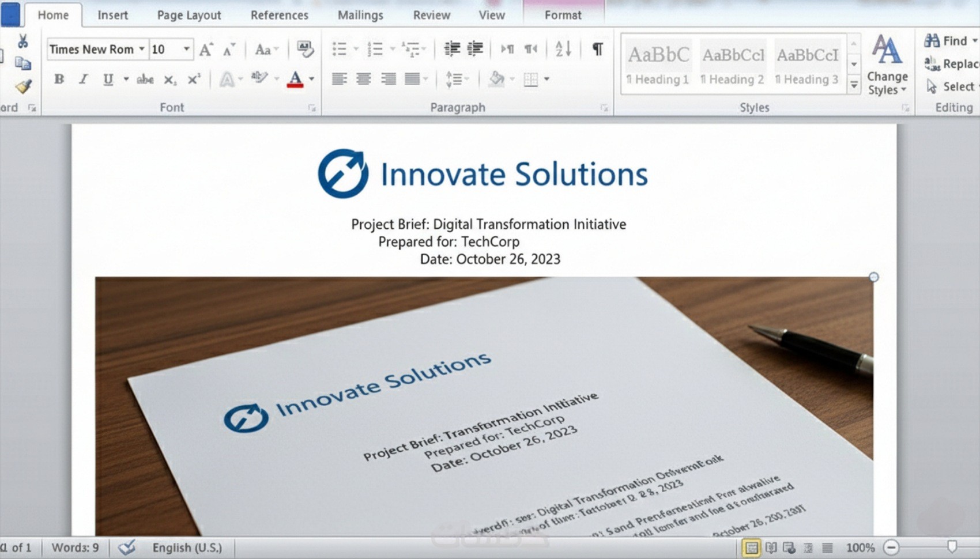The width and height of the screenshot is (980, 559).
Task: Click the Find binoculars icon
Action: [x=932, y=40]
